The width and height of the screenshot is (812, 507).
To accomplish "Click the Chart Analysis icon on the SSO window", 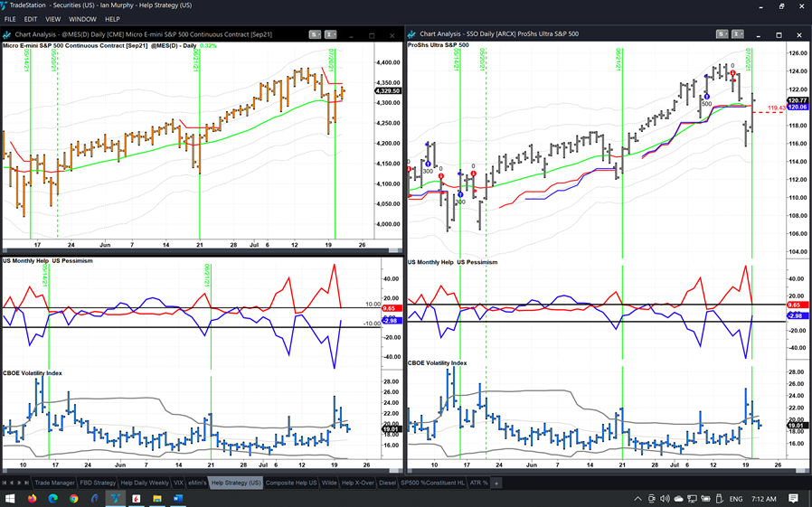I will tap(413, 34).
